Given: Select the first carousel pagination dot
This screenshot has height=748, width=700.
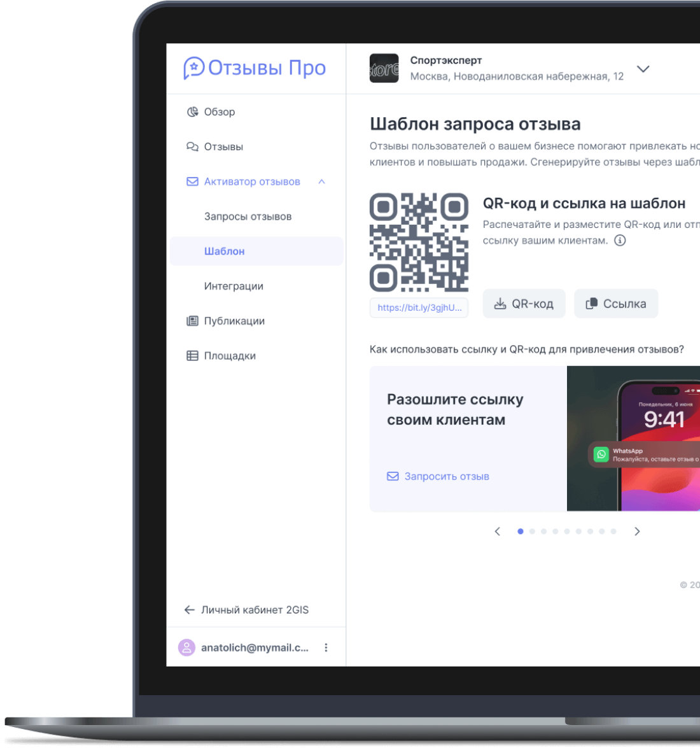Looking at the screenshot, I should coord(521,532).
